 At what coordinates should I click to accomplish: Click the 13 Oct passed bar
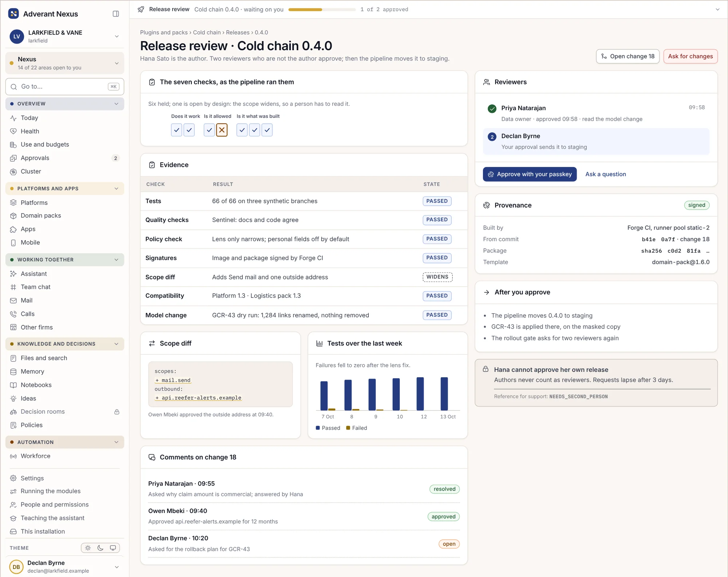coord(444,394)
